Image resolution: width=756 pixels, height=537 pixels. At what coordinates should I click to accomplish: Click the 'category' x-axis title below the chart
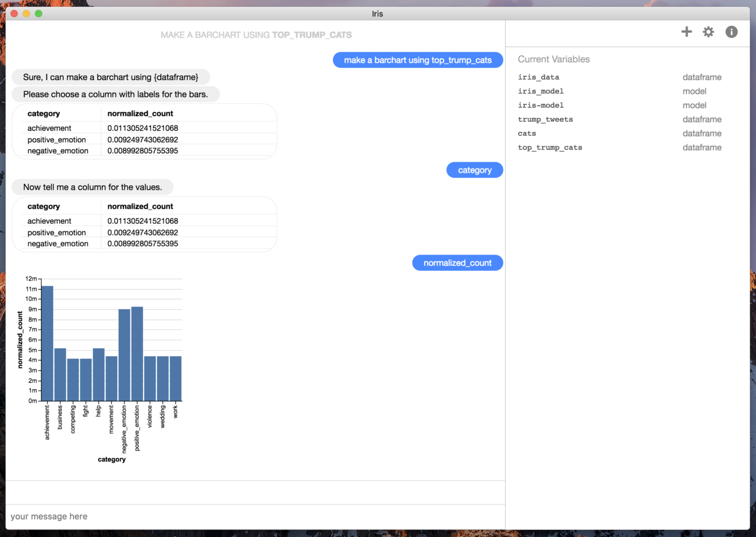pyautogui.click(x=112, y=459)
